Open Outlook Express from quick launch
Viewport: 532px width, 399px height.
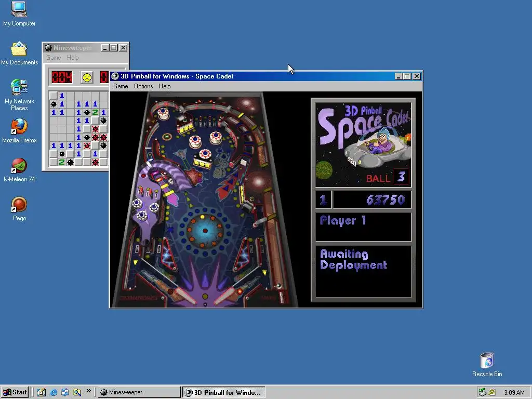[65, 392]
